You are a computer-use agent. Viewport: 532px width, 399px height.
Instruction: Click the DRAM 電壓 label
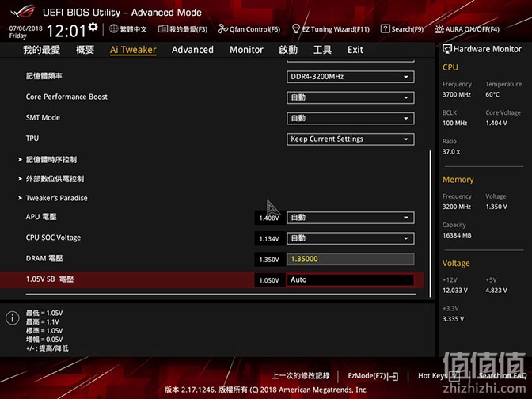click(44, 259)
